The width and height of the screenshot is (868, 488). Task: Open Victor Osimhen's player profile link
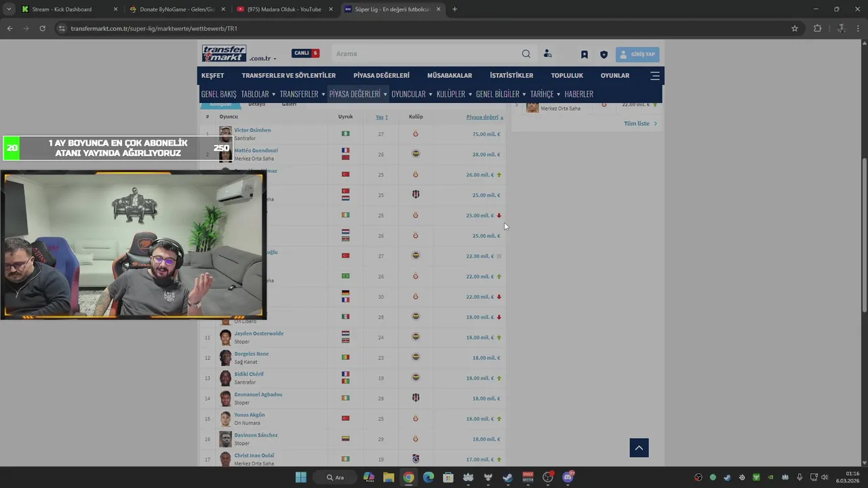click(252, 130)
